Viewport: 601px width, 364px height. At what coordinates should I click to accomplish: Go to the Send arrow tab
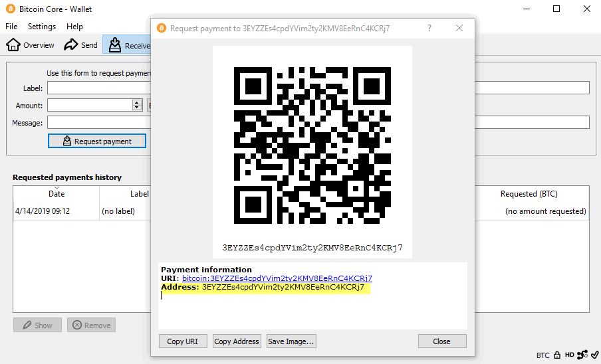pos(80,45)
